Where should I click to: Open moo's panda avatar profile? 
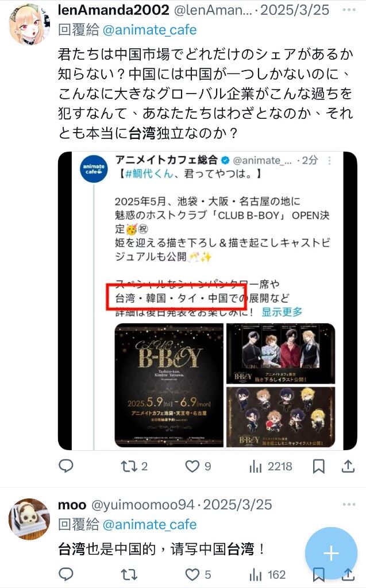click(x=29, y=519)
